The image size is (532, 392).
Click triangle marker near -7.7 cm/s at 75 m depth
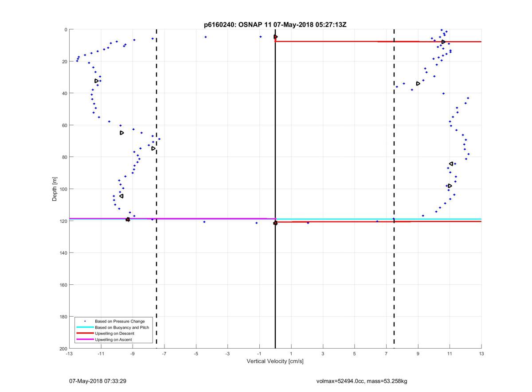[x=153, y=148]
